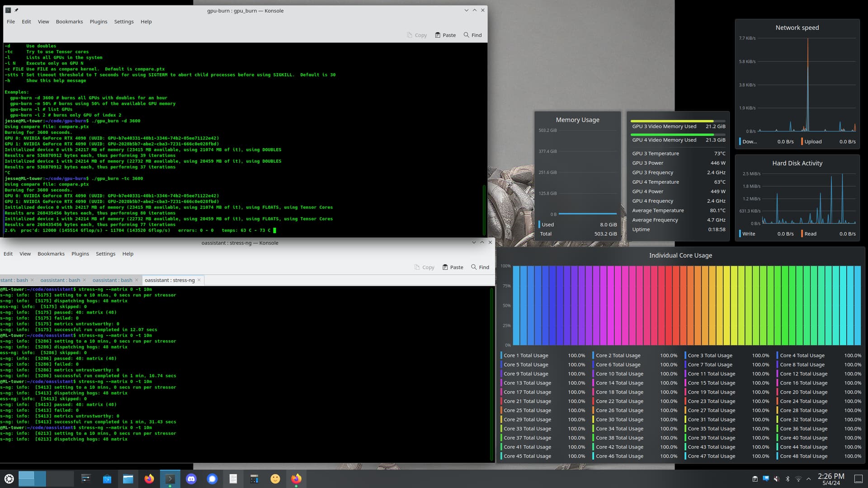
Task: Open the KDE application launcher
Action: pos(9,479)
